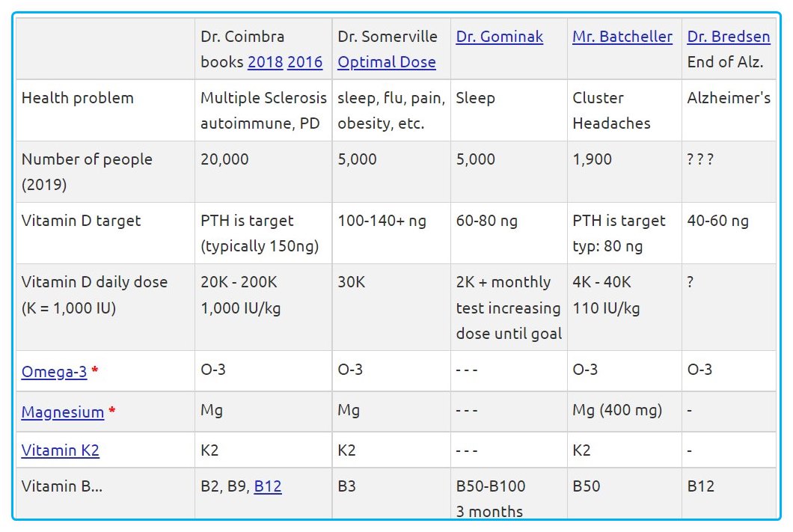Click the underlined B12 link

coord(267,486)
